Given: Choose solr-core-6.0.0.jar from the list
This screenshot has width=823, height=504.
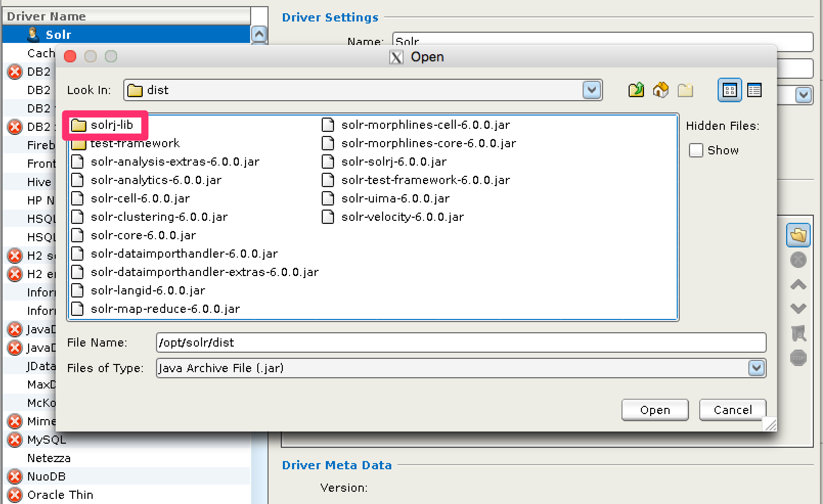Looking at the screenshot, I should tap(143, 236).
